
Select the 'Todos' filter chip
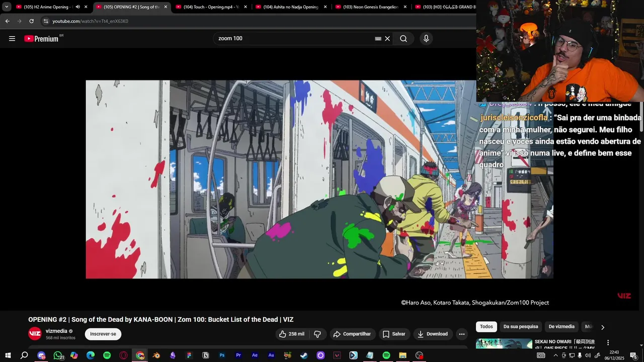487,327
